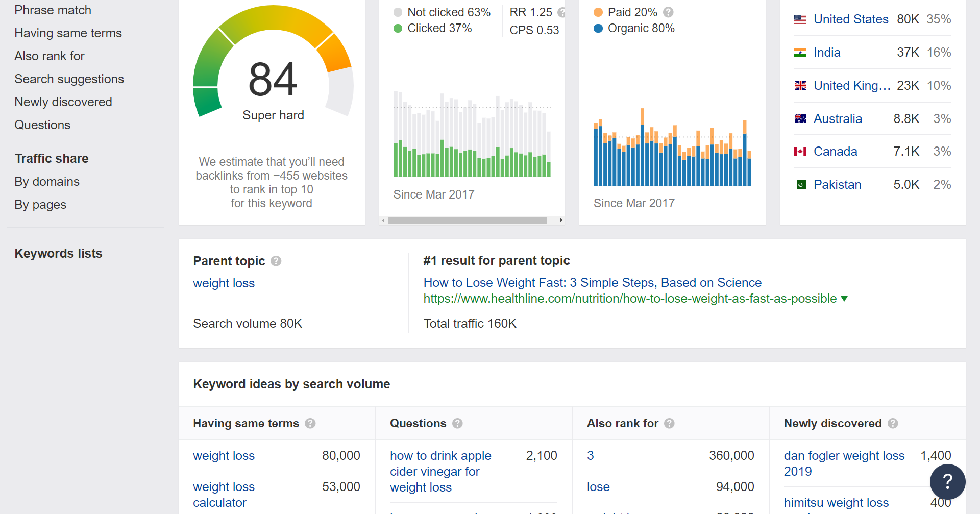Click the 360,000 volume value

[731, 456]
